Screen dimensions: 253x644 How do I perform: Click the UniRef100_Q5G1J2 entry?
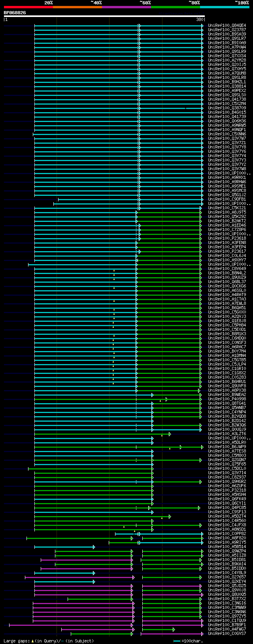tap(227, 195)
